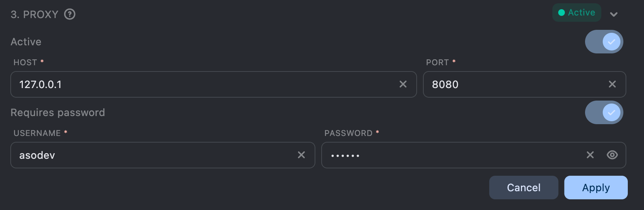Clear the Port field with its X icon
Image resolution: width=644 pixels, height=210 pixels.
coord(612,84)
